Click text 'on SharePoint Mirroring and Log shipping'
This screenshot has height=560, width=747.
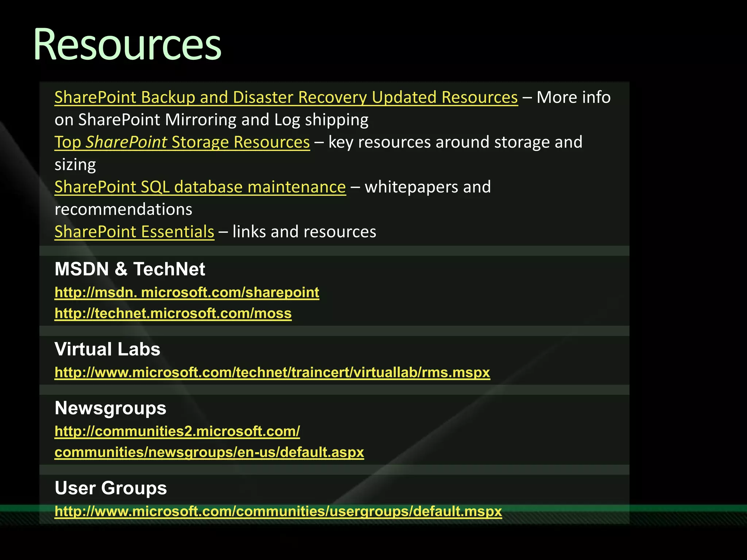point(212,120)
